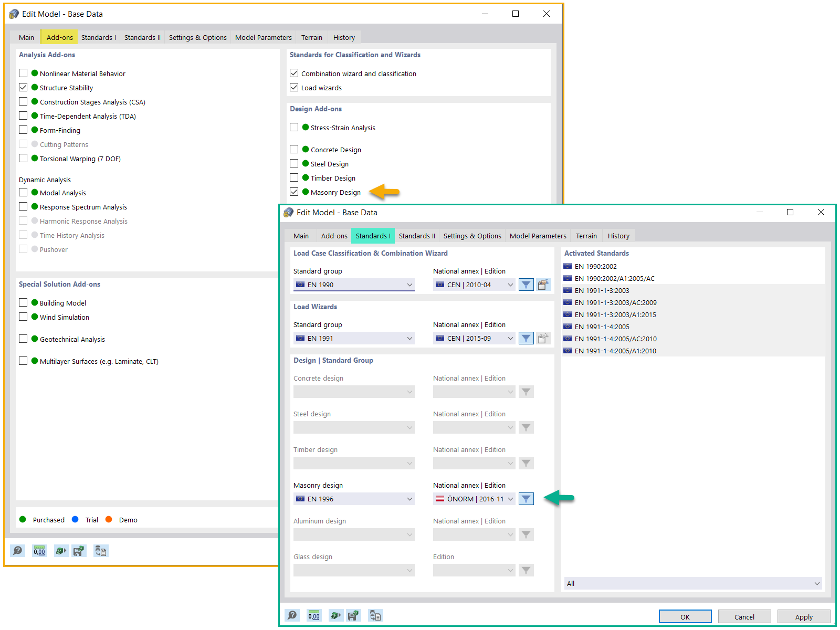Open the package icon next to Load Wizards annex
The width and height of the screenshot is (840, 630).
point(543,338)
